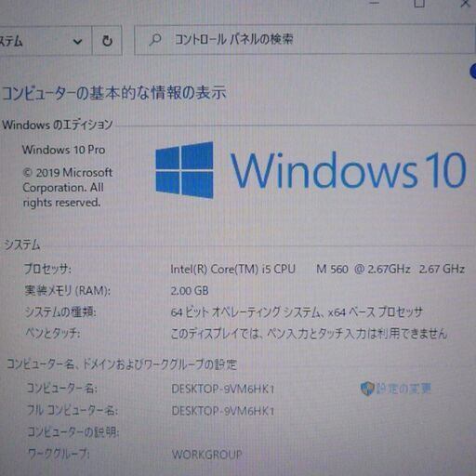Open help via the blue circle icon
476x476 pixels.
pos(473,71)
